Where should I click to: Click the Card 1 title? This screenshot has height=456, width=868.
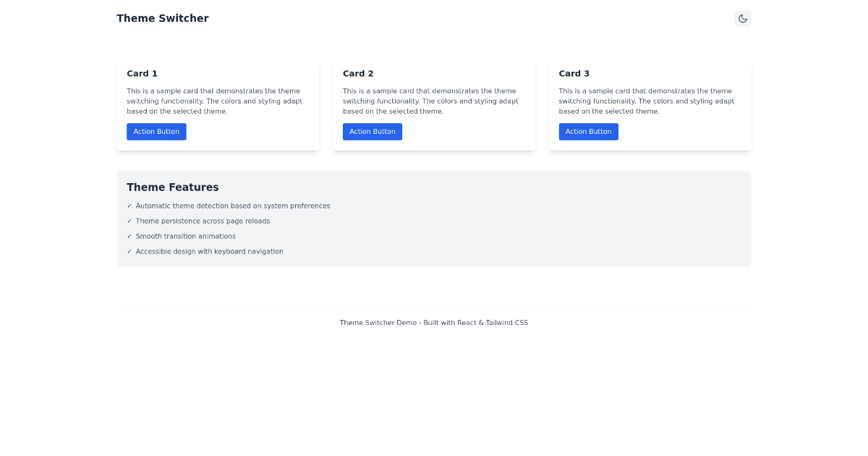point(142,73)
